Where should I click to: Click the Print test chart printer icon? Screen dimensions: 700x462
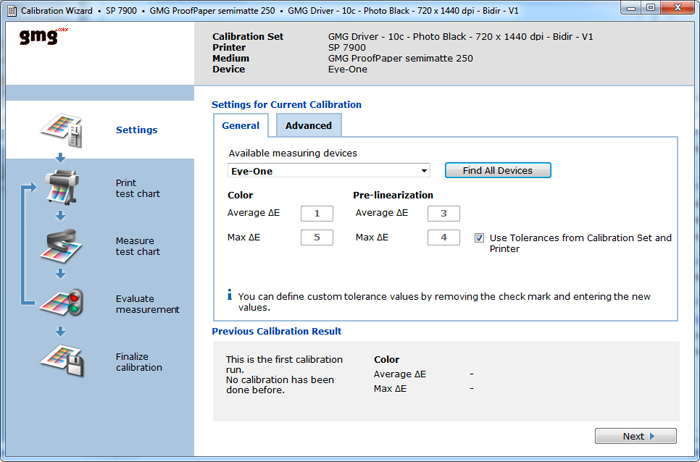[x=62, y=187]
